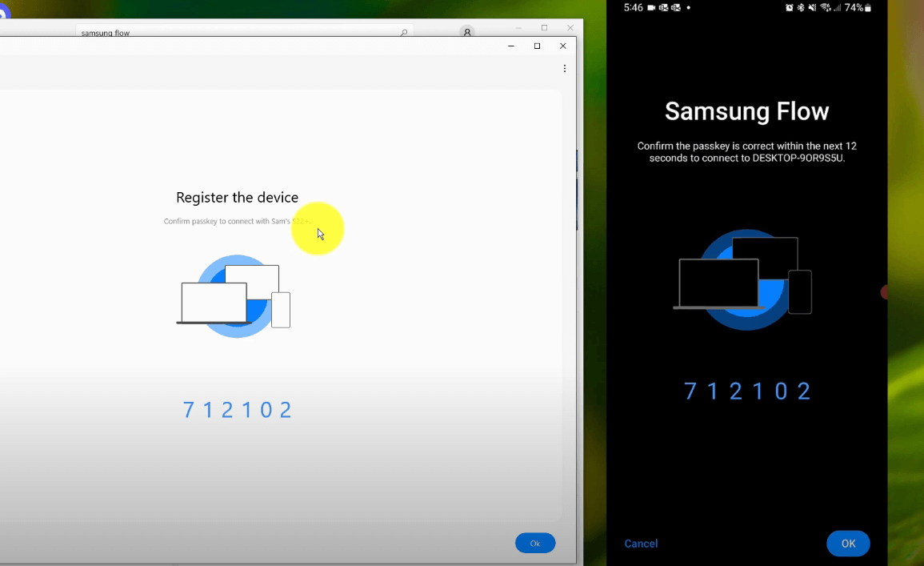Tap the devices illustration on phone
Screen dimensions: 924x566
tap(742, 280)
